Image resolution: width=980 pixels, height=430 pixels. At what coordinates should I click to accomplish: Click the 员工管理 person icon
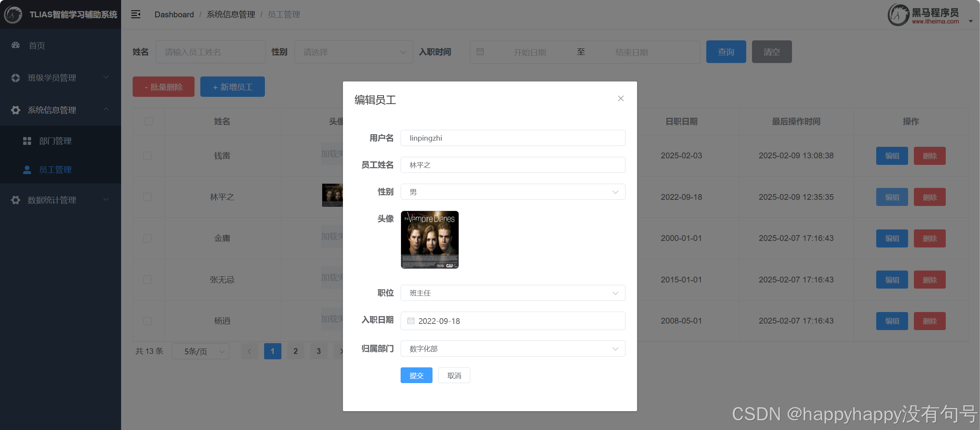pos(27,170)
